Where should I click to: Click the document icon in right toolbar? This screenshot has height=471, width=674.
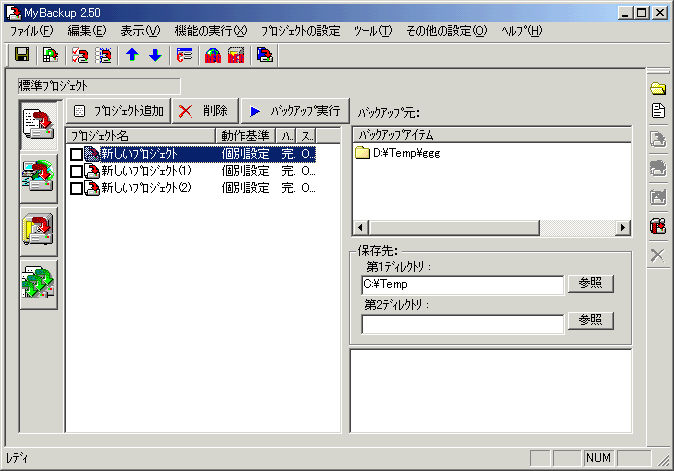point(658,110)
